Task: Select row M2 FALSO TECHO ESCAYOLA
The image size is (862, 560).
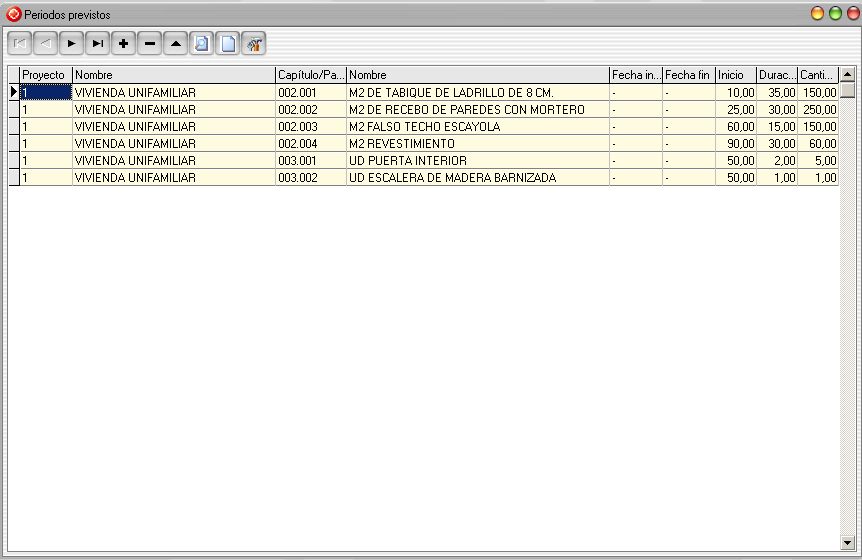Action: tap(477, 127)
